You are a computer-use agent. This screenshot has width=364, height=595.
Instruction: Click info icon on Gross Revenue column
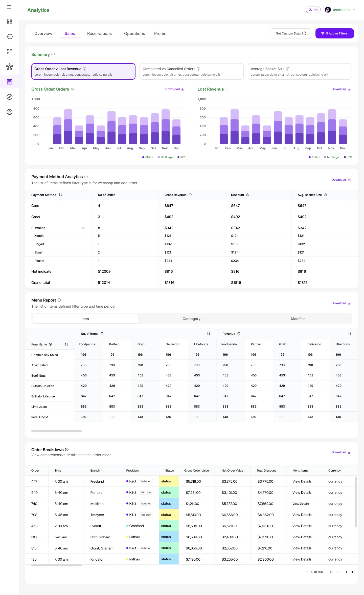click(x=190, y=195)
